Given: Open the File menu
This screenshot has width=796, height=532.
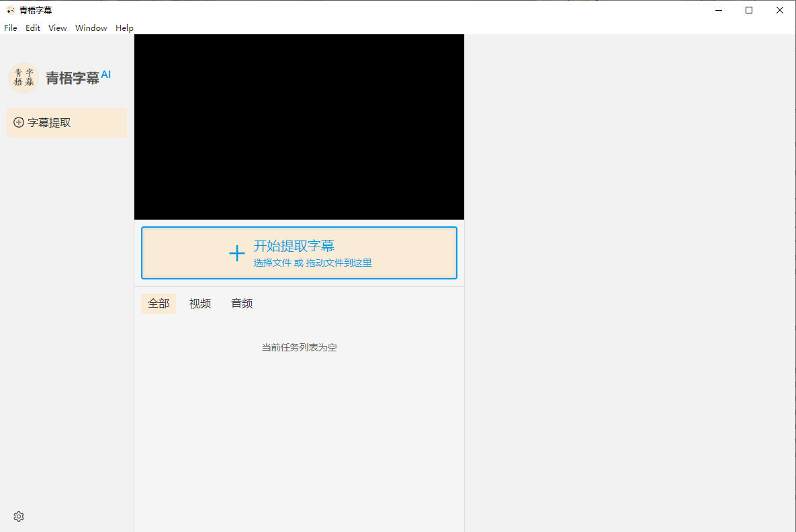Looking at the screenshot, I should click(10, 28).
